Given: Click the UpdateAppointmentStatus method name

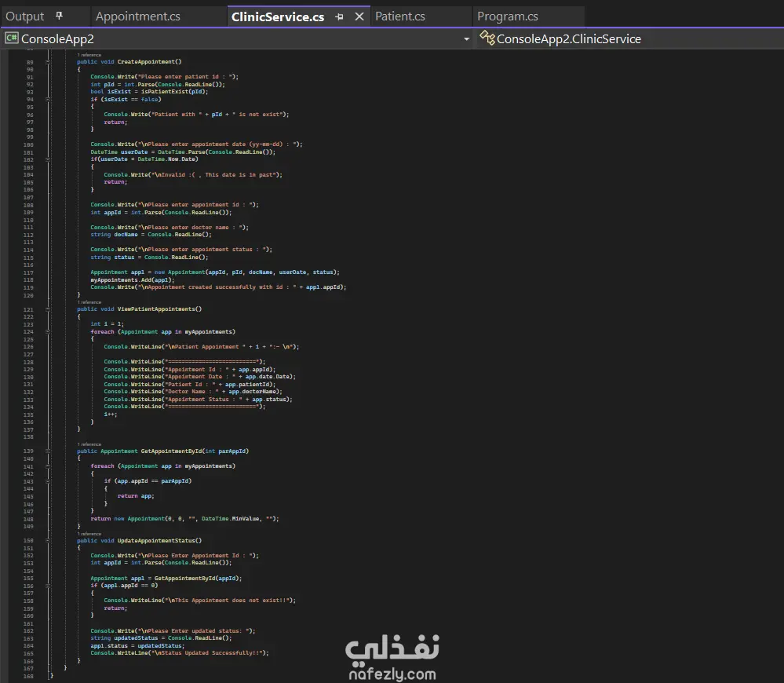Looking at the screenshot, I should click(156, 540).
